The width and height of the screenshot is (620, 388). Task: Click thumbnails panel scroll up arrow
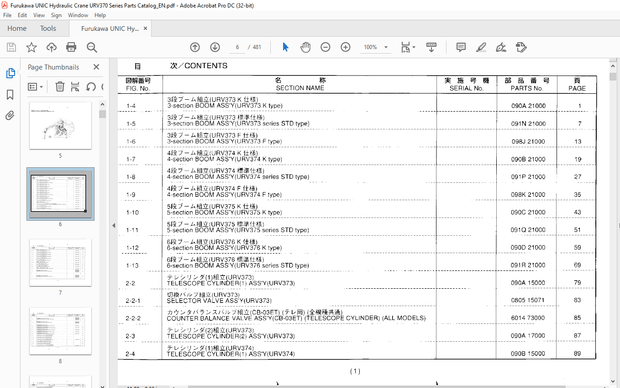pos(102,104)
